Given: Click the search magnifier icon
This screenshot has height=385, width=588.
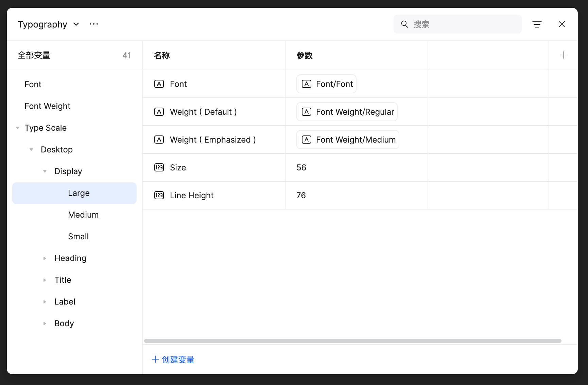Looking at the screenshot, I should (404, 24).
